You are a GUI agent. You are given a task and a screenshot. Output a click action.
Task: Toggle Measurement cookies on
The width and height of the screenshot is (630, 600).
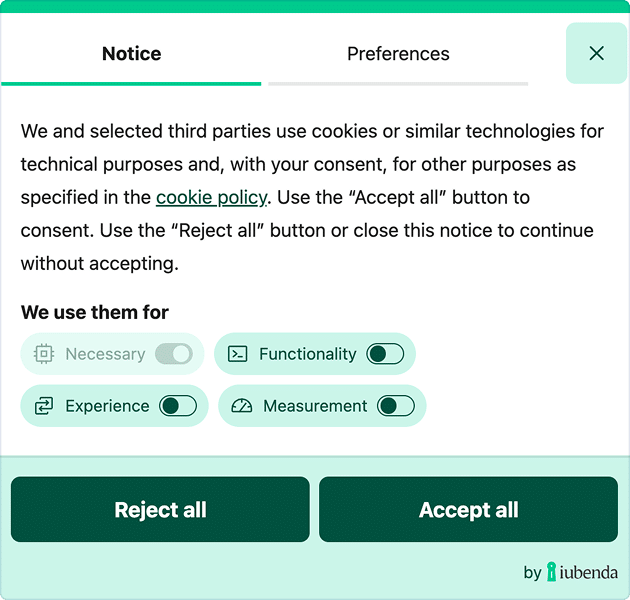coord(396,406)
